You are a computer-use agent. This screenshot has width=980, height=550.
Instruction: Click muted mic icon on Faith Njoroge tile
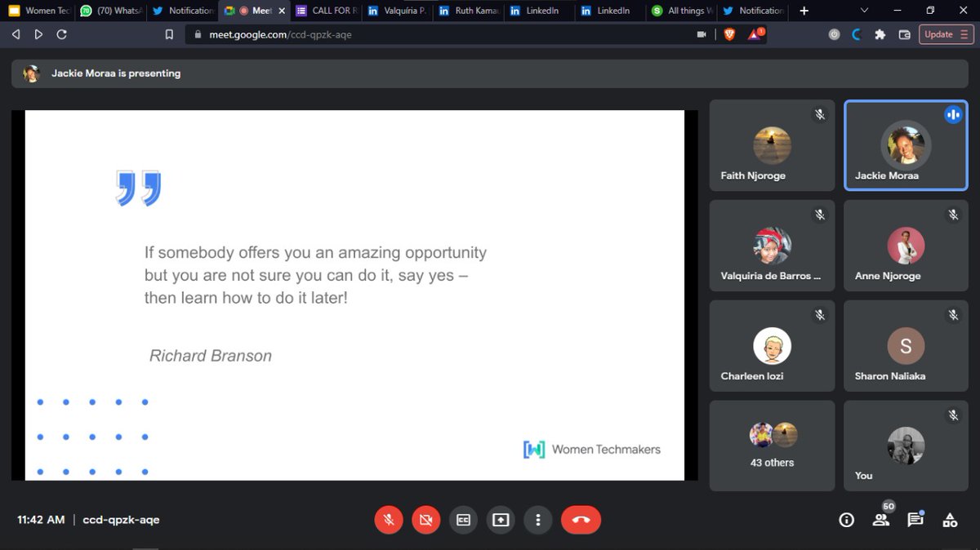[x=819, y=115]
